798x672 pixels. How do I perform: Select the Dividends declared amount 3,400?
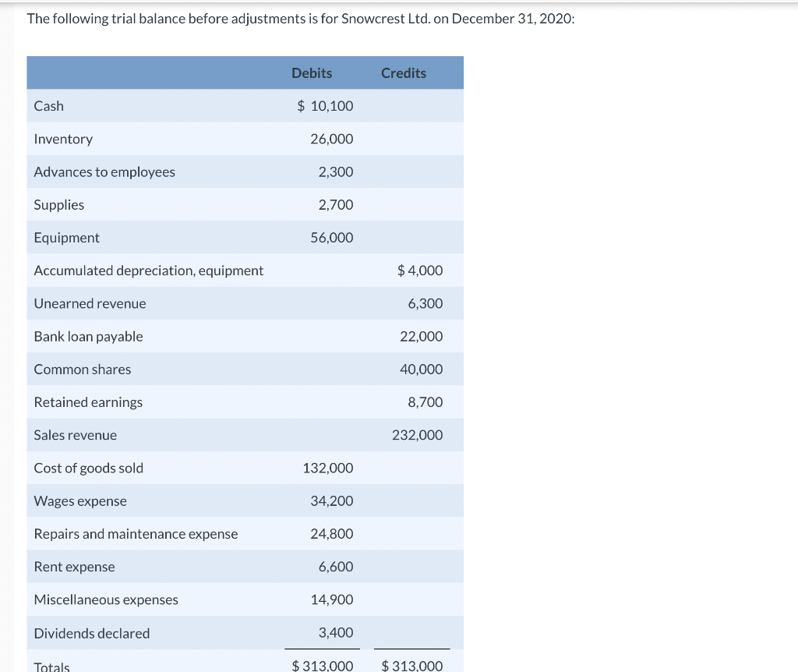tap(336, 633)
